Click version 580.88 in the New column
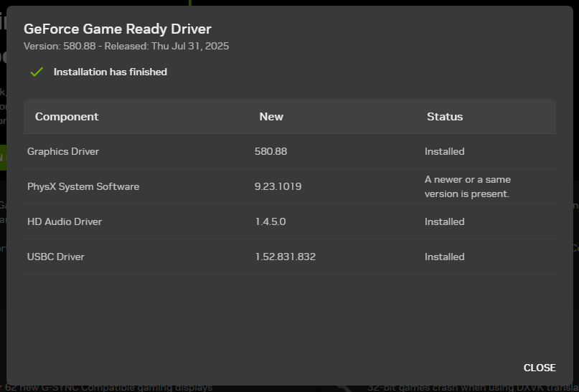This screenshot has width=579, height=392. (x=270, y=151)
